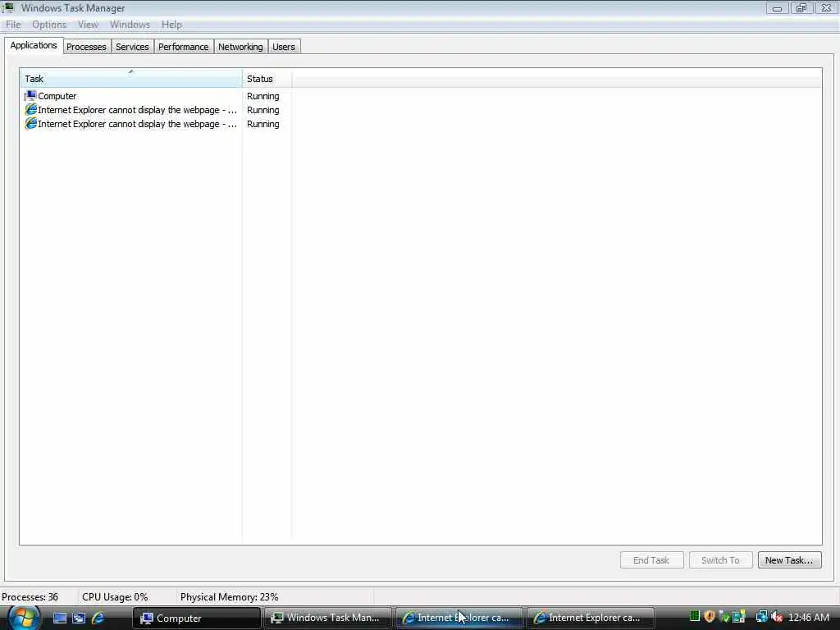Image resolution: width=840 pixels, height=630 pixels.
Task: Switch to the Processes tab
Action: click(x=86, y=47)
